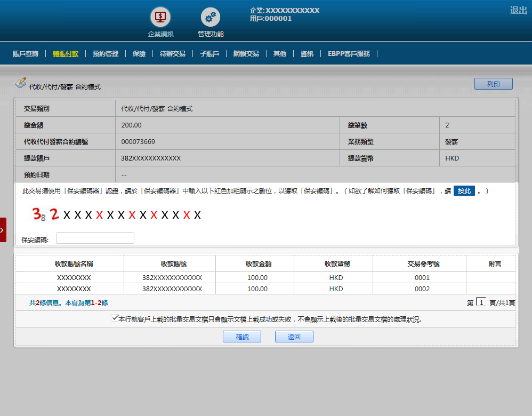
Task: Open the 轉賬付款 menu
Action: tap(66, 54)
